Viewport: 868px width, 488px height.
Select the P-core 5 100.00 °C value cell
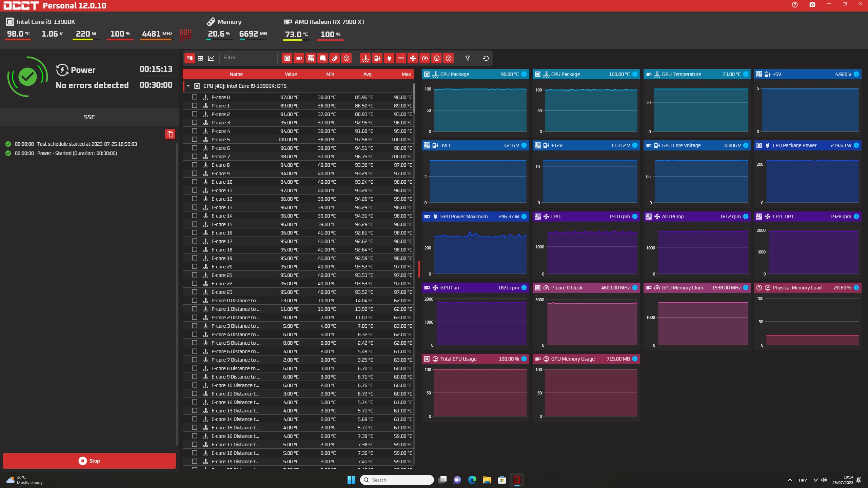pyautogui.click(x=288, y=140)
